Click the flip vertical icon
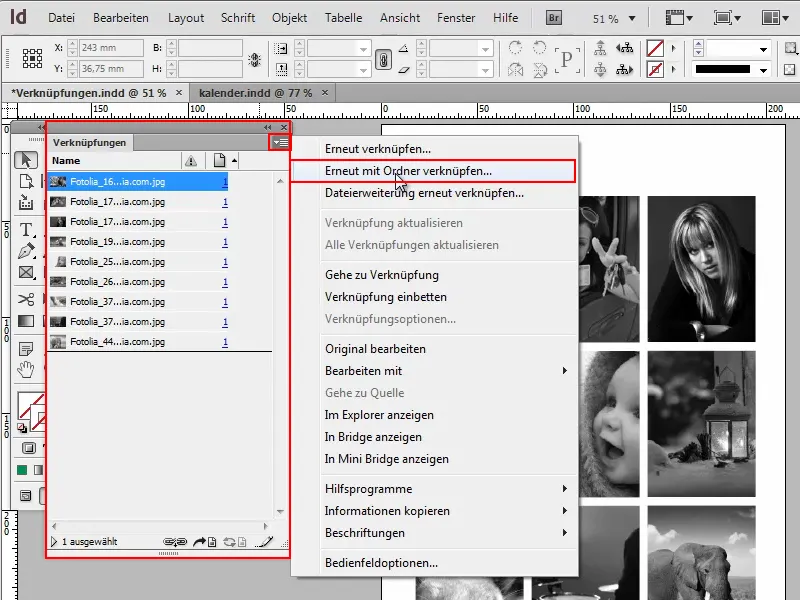Image resolution: width=800 pixels, height=600 pixels. click(539, 69)
